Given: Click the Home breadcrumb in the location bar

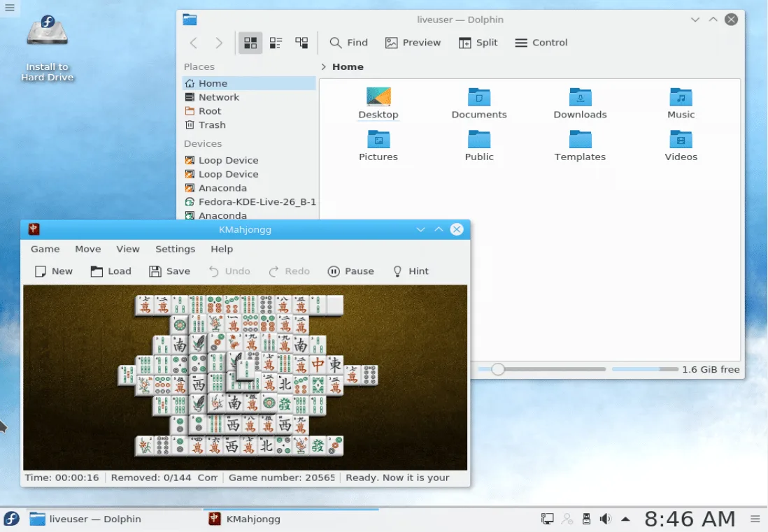Looking at the screenshot, I should coord(348,66).
